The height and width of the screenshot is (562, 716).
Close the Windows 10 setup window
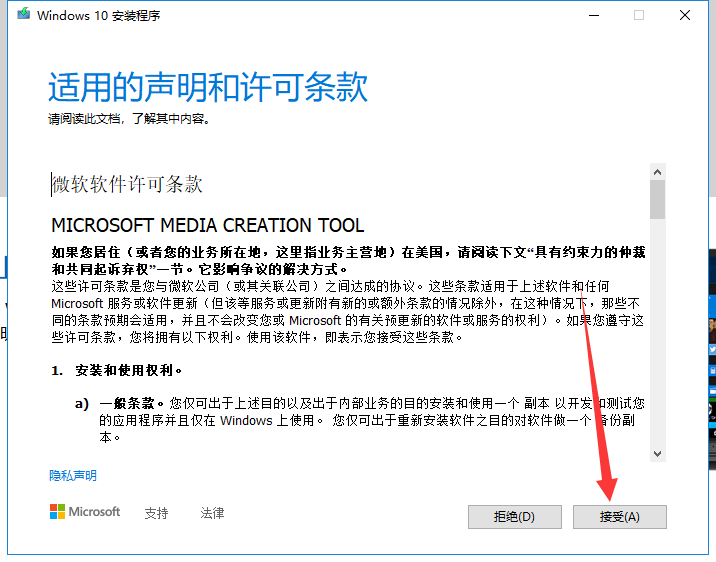685,15
